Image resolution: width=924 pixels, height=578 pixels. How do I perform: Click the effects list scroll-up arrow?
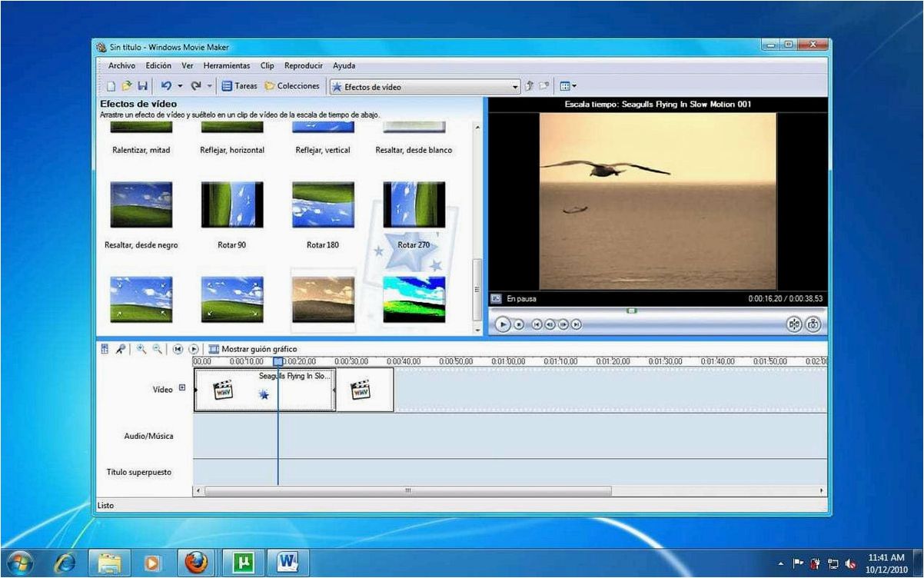point(477,127)
